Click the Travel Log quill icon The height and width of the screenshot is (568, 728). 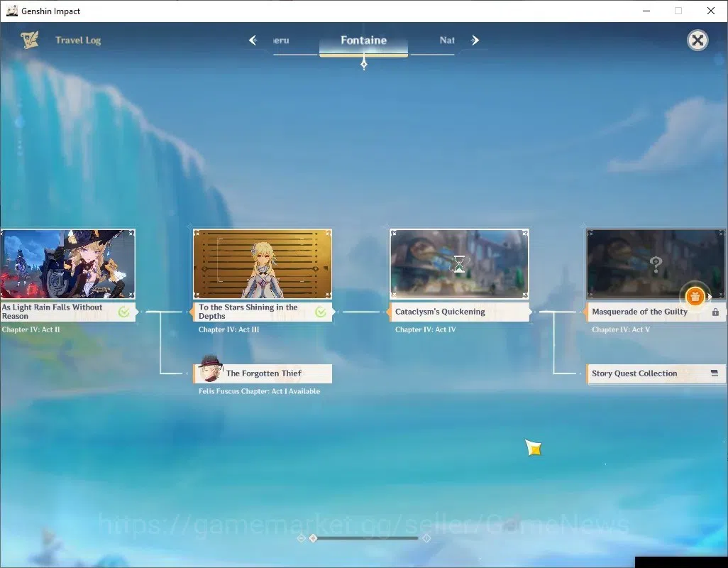[x=30, y=40]
